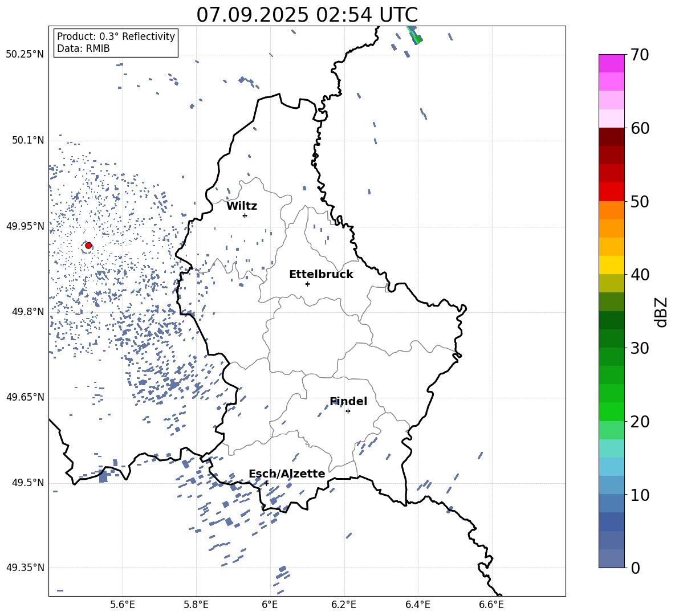Click the 49.95°N latitude label
675x616 pixels.
tap(25, 226)
